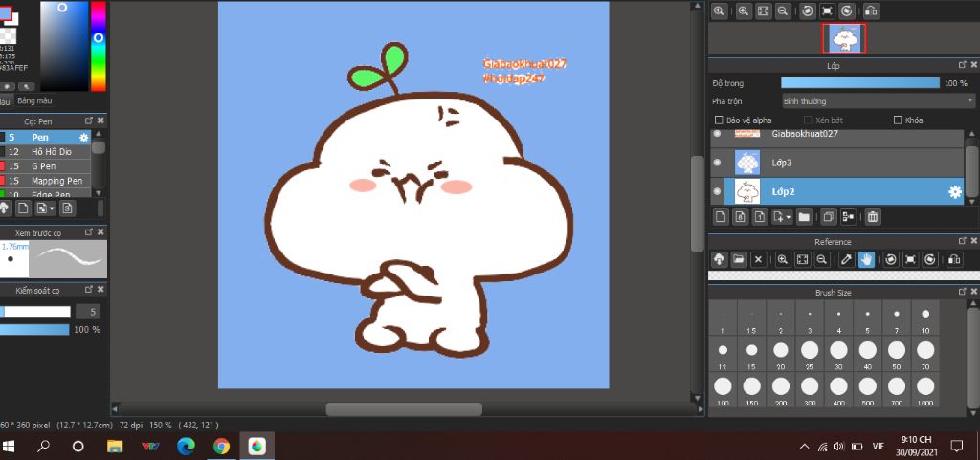
Task: Open the add-layer type dropdown arrow
Action: click(789, 216)
